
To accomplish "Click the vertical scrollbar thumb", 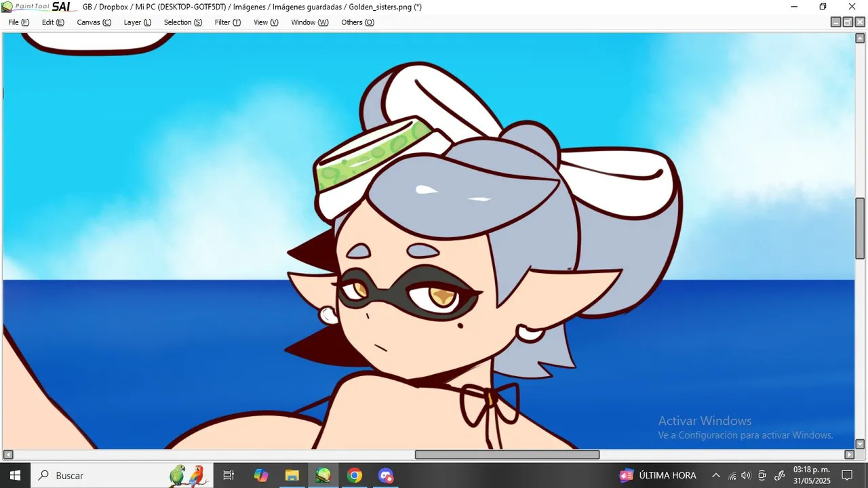I will (860, 228).
